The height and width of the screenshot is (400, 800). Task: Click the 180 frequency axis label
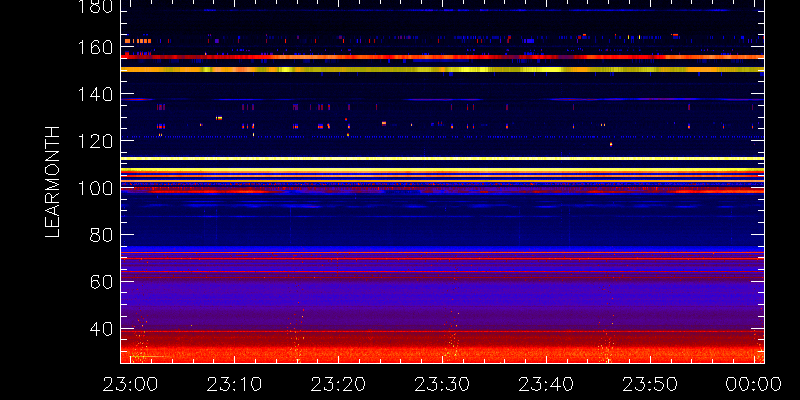(96, 6)
